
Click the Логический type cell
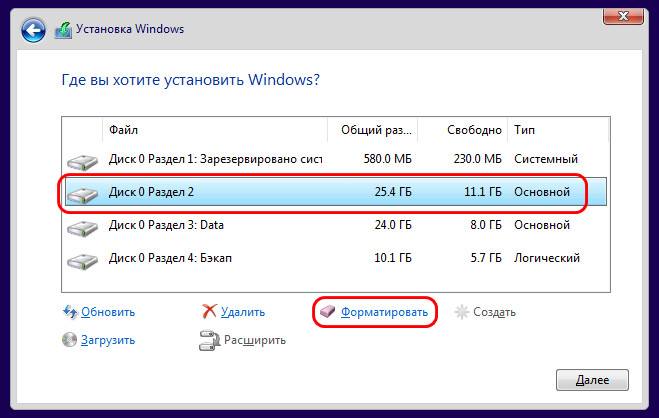[x=547, y=258]
